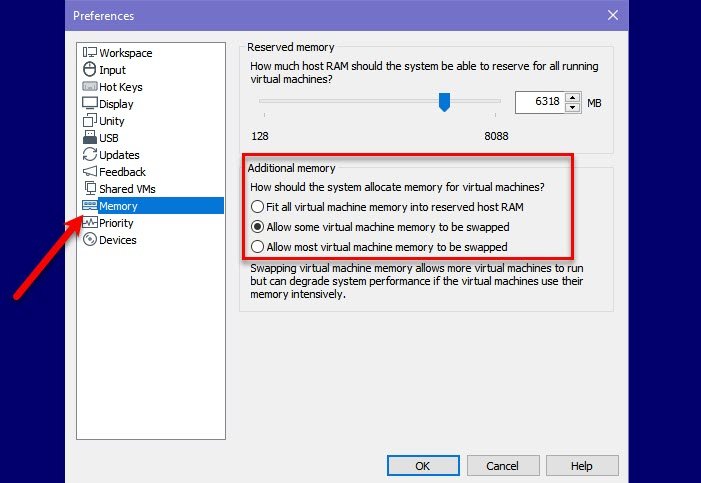Switch to the Priority preferences page
Viewport: 701px width, 483px height.
click(116, 223)
